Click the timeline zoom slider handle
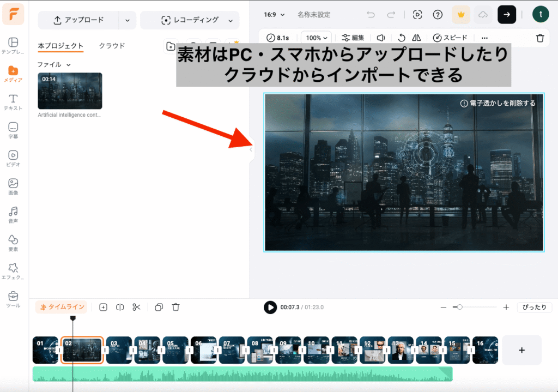 [459, 307]
